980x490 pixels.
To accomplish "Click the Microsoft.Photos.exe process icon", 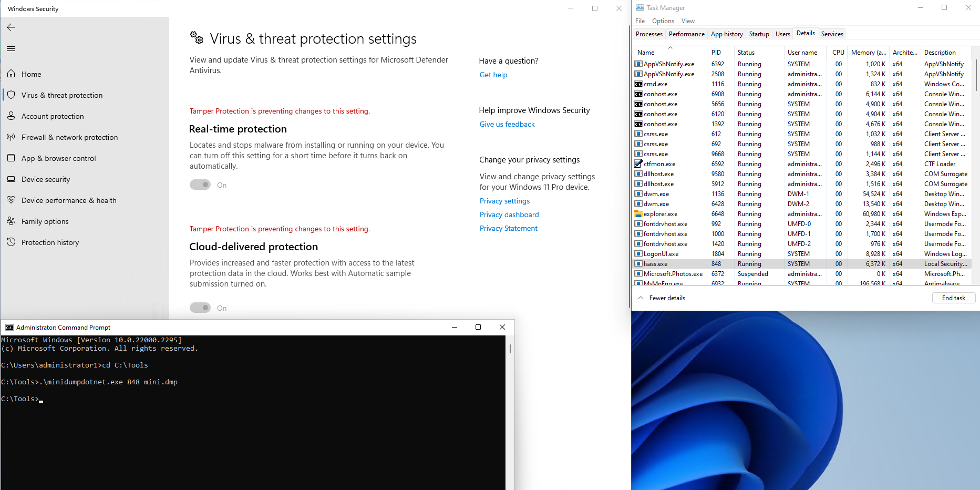I will point(638,273).
